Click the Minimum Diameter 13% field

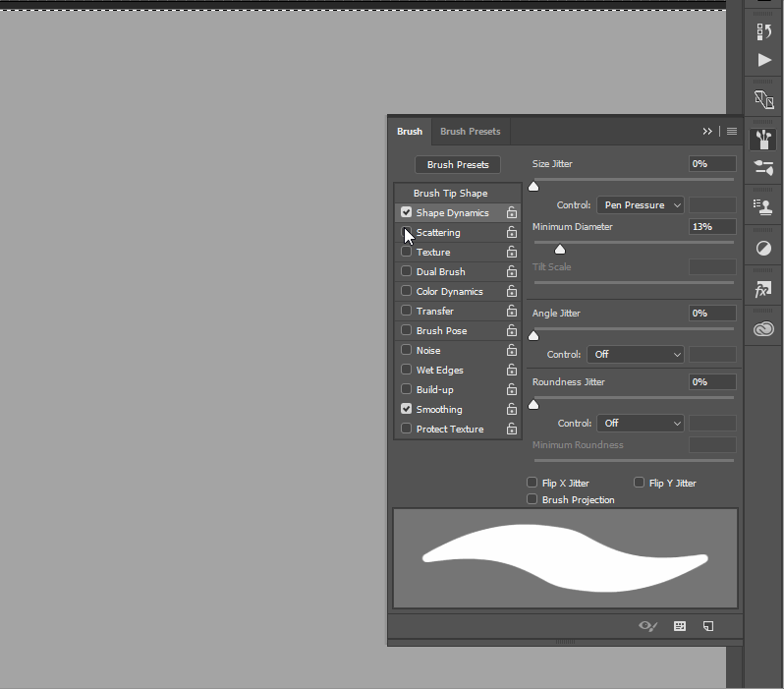point(712,227)
